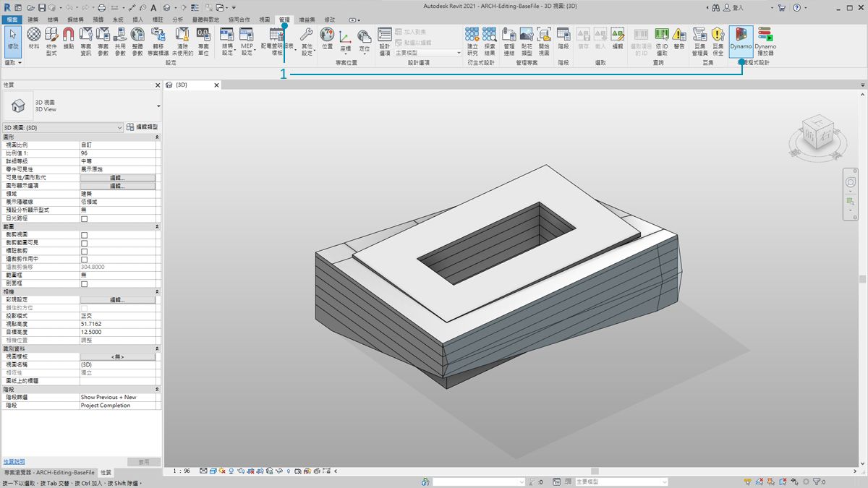868x488 pixels.
Task: Toggle 剖面框 (Section Box) checkbox
Action: [x=84, y=283]
